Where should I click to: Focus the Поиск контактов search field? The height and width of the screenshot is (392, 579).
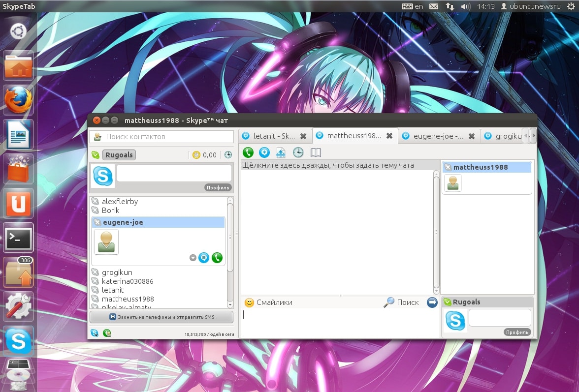(161, 136)
